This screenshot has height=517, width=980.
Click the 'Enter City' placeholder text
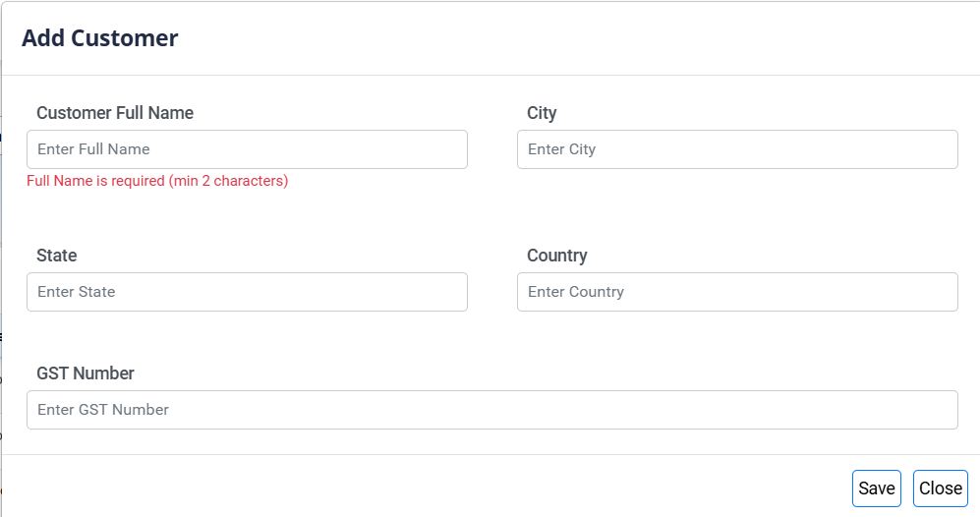click(561, 149)
